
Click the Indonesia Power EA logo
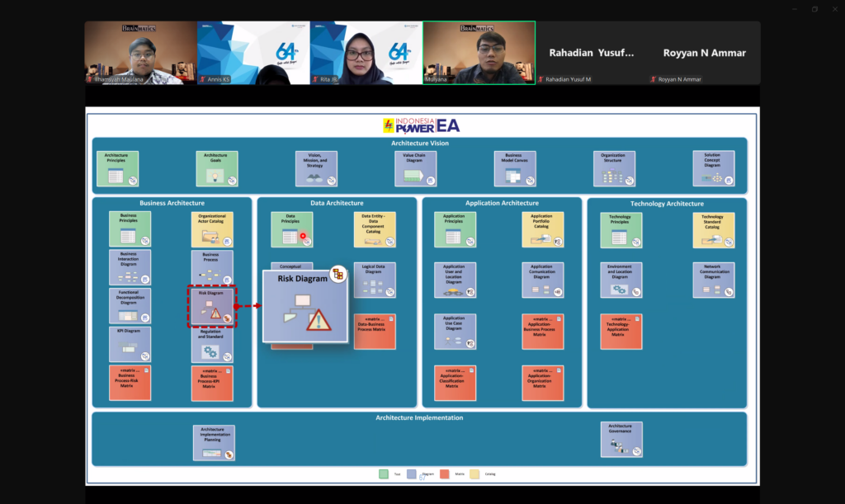420,125
